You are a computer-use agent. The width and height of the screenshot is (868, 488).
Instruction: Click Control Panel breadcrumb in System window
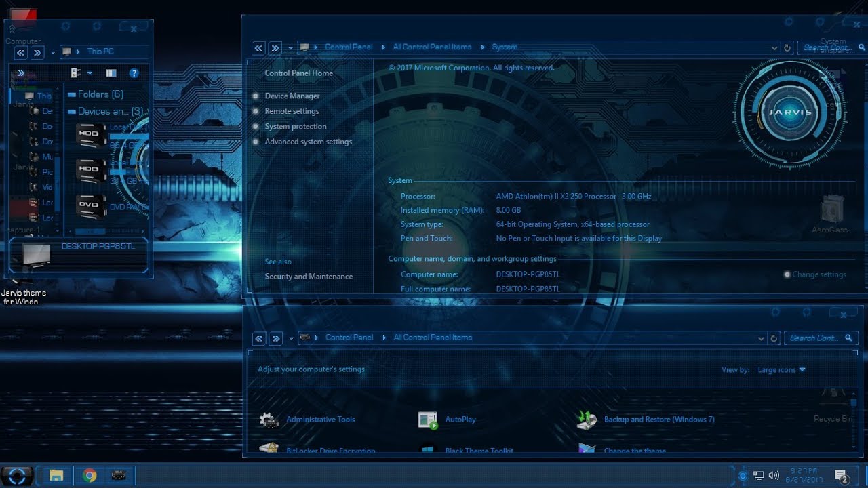(x=349, y=47)
